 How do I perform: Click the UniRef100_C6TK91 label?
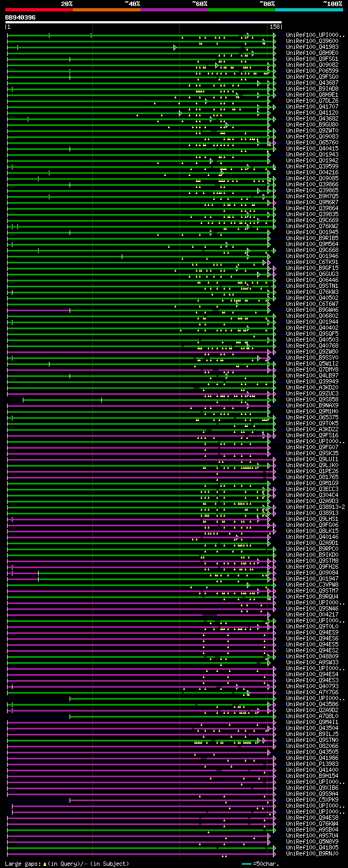[x=312, y=262]
